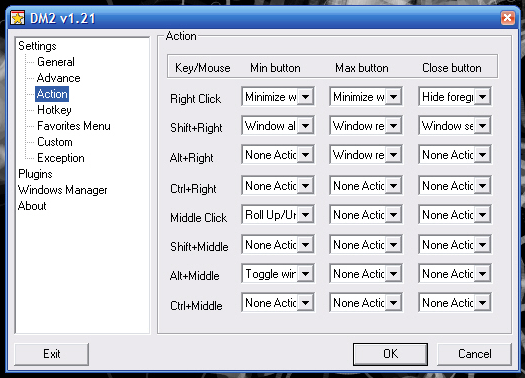Open Shift+Right Min button dropdown

click(305, 126)
